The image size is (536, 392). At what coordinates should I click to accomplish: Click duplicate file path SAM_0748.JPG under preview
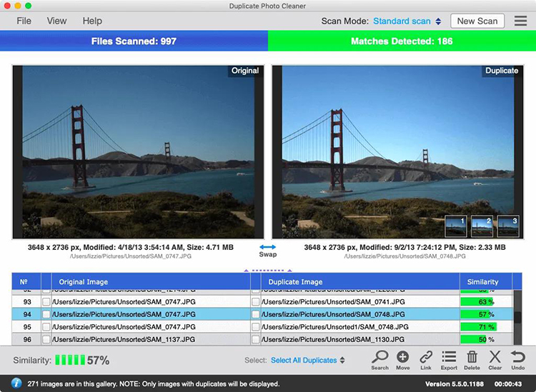pos(405,256)
